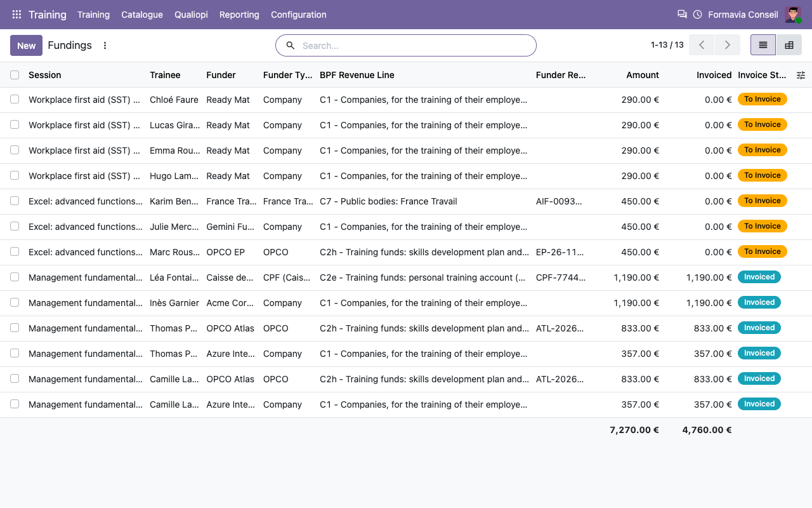This screenshot has width=812, height=508.
Task: Open the user avatar menu
Action: [793, 15]
